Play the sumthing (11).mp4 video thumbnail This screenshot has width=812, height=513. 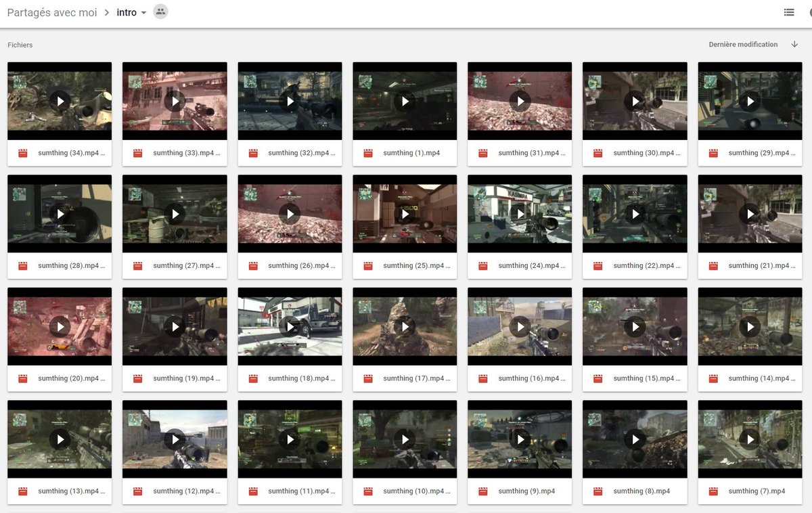[x=290, y=439]
